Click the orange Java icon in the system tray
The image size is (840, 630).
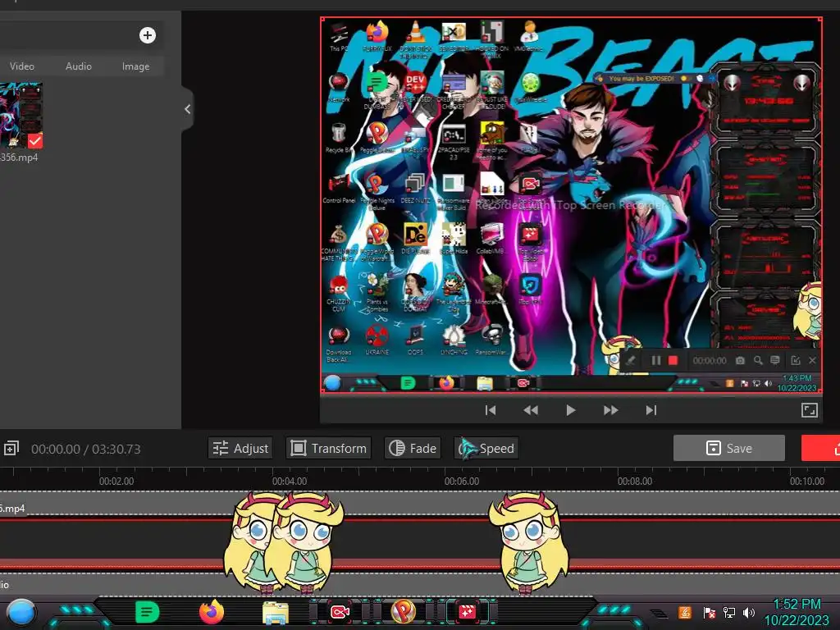[685, 612]
